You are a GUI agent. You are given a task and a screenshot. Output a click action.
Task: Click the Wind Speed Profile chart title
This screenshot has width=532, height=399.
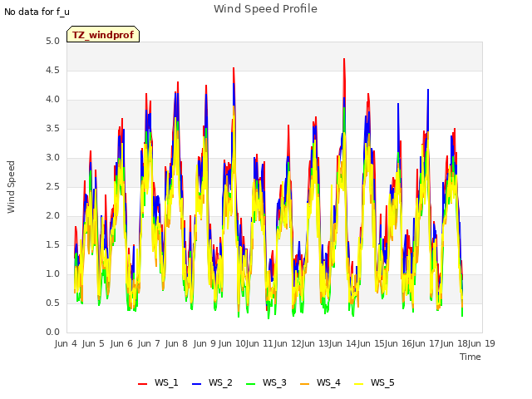266,9
